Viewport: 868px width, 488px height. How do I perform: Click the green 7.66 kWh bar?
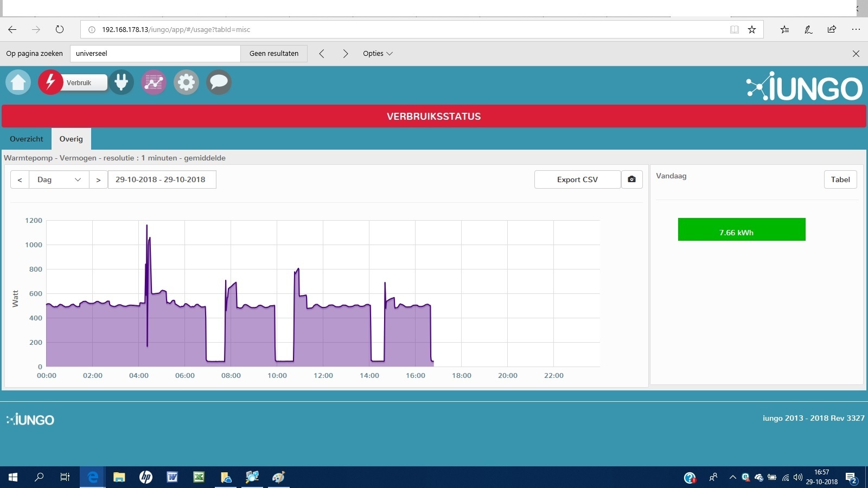pos(742,229)
